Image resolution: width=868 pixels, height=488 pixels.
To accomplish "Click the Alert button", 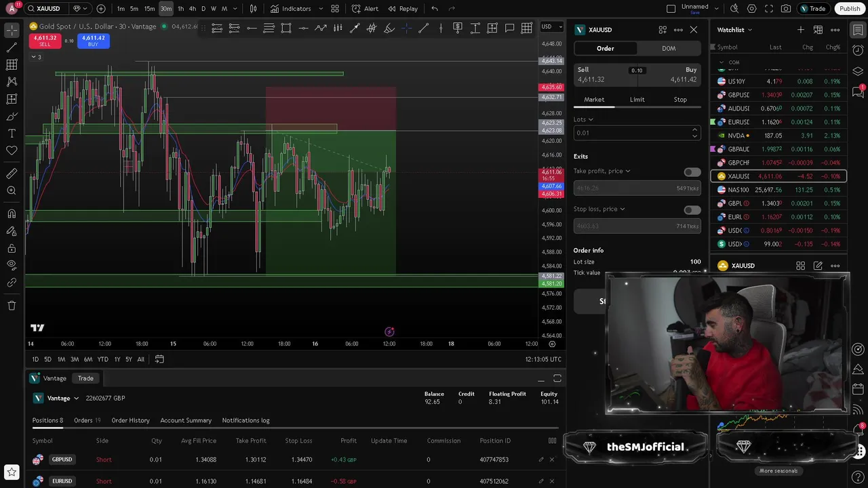I will pos(365,9).
